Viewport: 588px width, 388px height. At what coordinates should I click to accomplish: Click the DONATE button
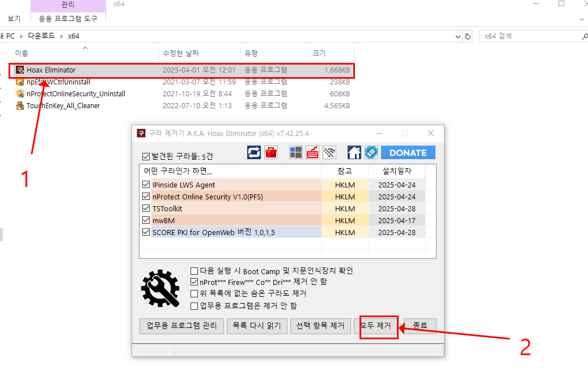point(408,153)
